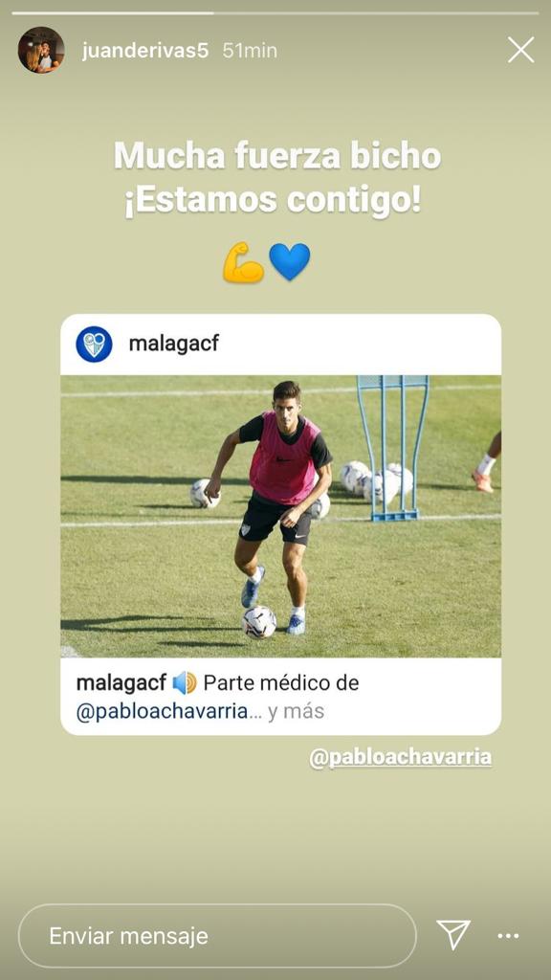The image size is (551, 980).
Task: Tap @pabloachavarria in the post caption
Action: point(163,712)
